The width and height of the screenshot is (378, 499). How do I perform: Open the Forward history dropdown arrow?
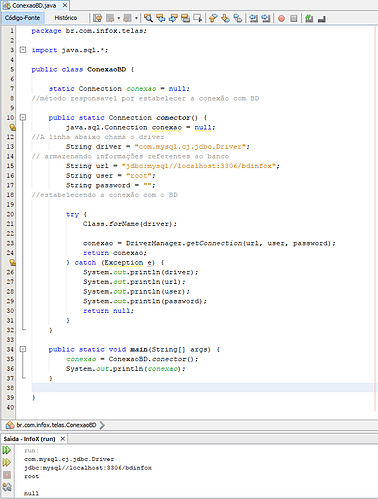pos(136,18)
